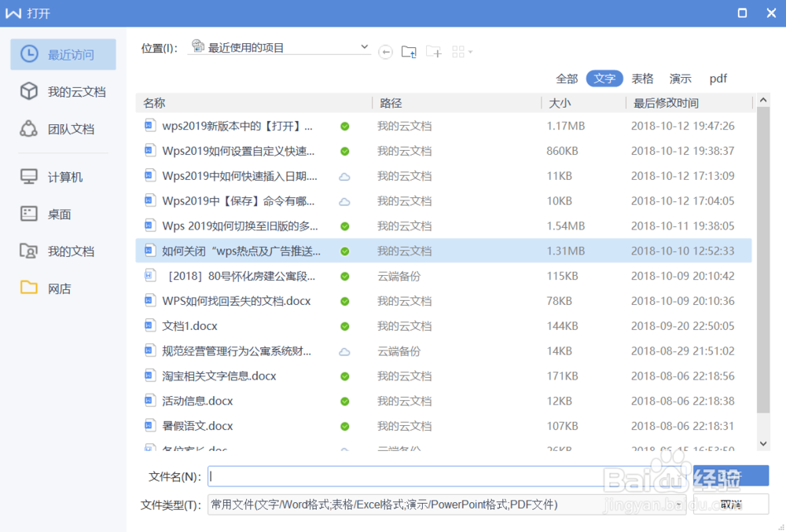This screenshot has width=786, height=532.
Task: Click the size 1.17MB cell
Action: [x=565, y=126]
